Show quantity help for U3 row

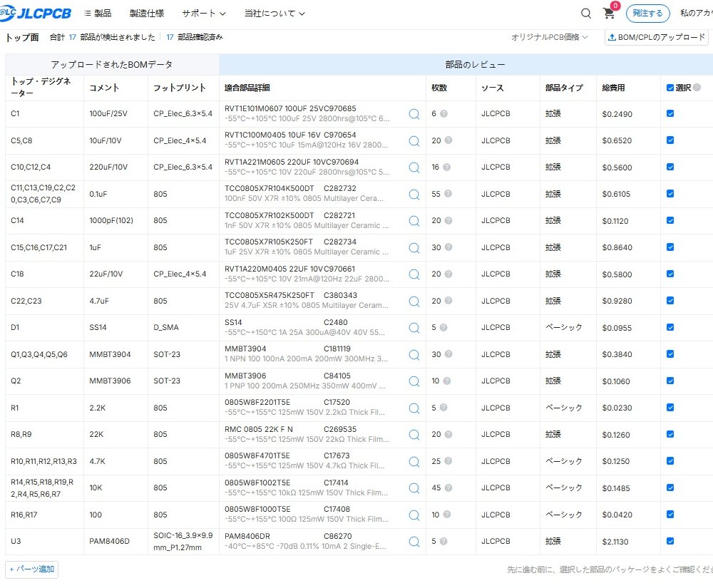point(443,541)
